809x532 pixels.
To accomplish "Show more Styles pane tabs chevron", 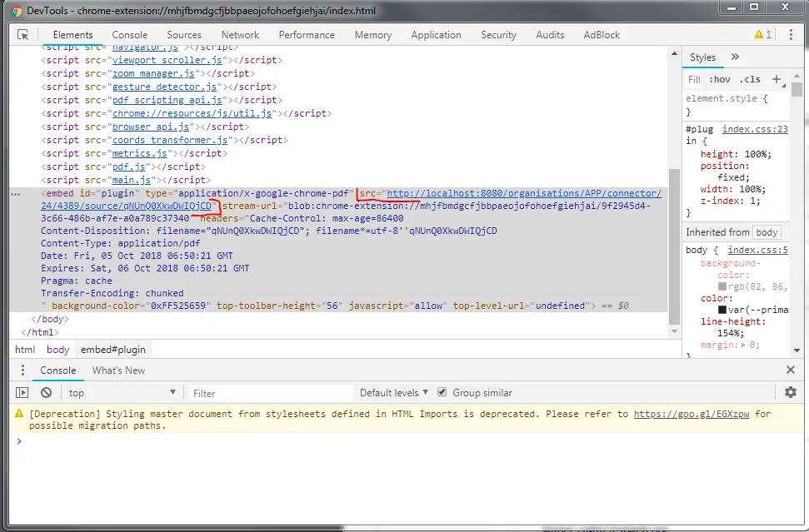I will coord(735,57).
